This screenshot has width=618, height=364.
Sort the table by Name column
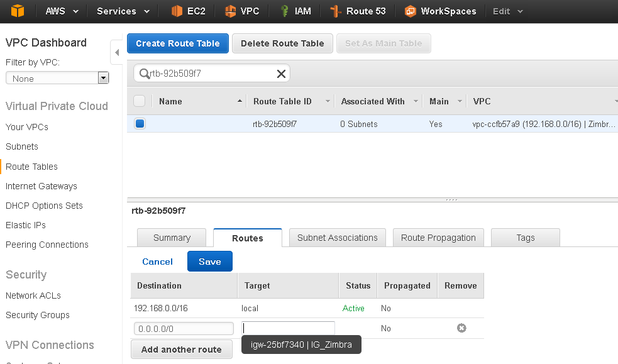pos(201,101)
